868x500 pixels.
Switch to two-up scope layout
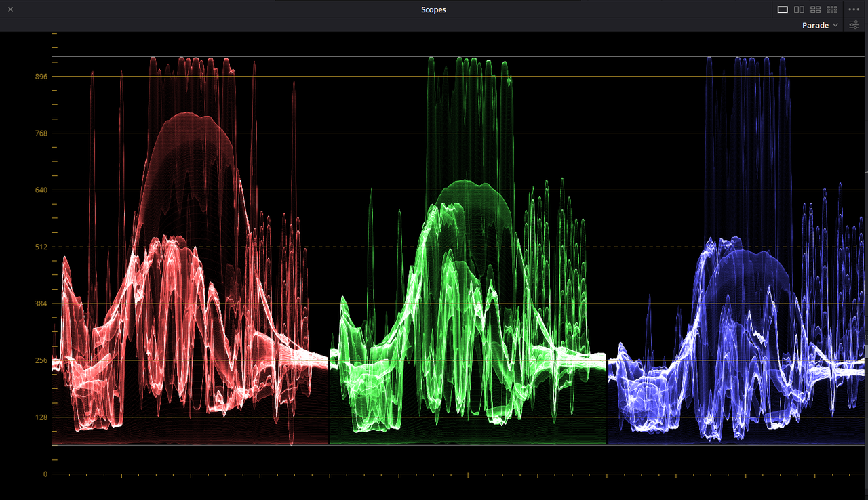(799, 9)
